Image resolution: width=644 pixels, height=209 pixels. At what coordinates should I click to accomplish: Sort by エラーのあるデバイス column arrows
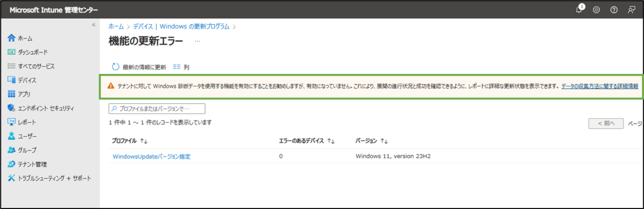pyautogui.click(x=331, y=141)
